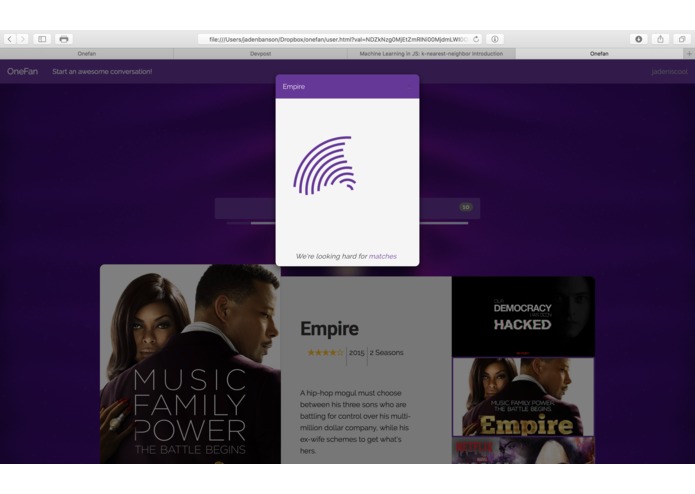Toggle the Safari sidebar button

point(42,39)
